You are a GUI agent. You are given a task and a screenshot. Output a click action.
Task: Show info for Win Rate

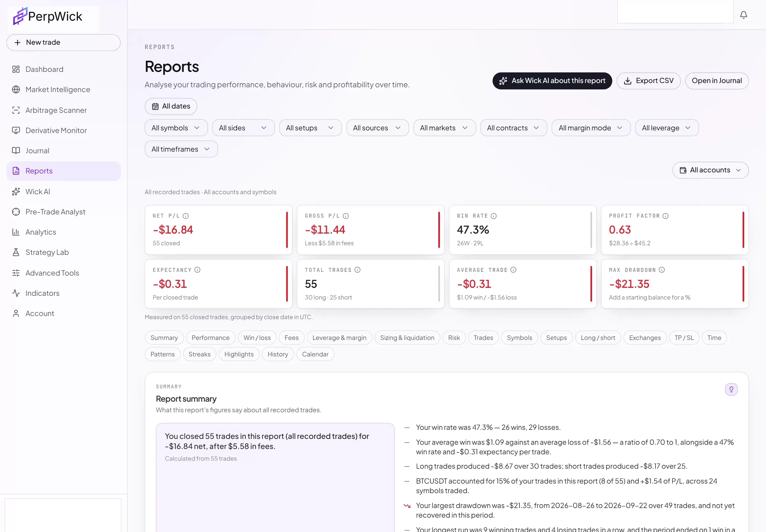(x=494, y=216)
